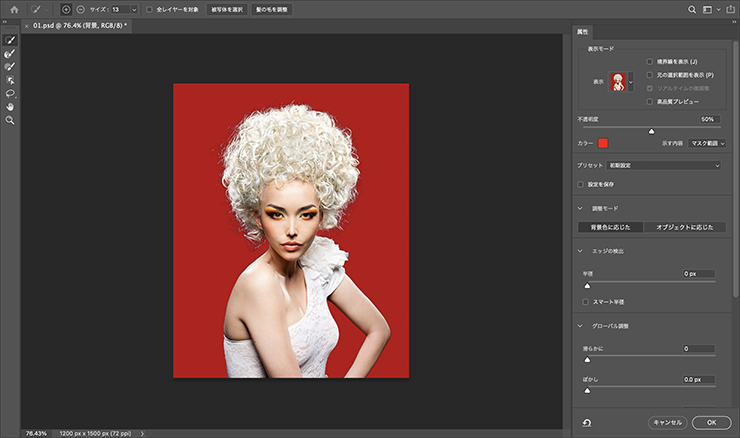Screen dimensions: 740x438
Task: Enable the 全レイヤーを対象 checkbox
Action: coord(150,9)
